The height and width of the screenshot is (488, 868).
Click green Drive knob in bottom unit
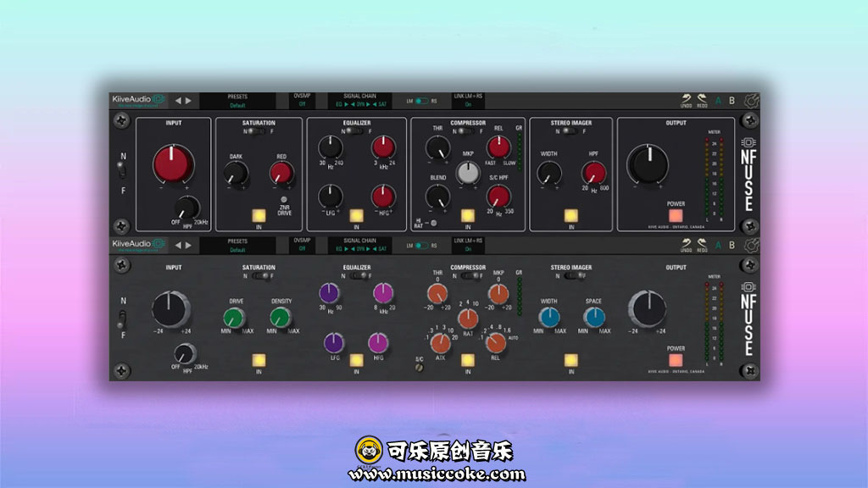234,318
